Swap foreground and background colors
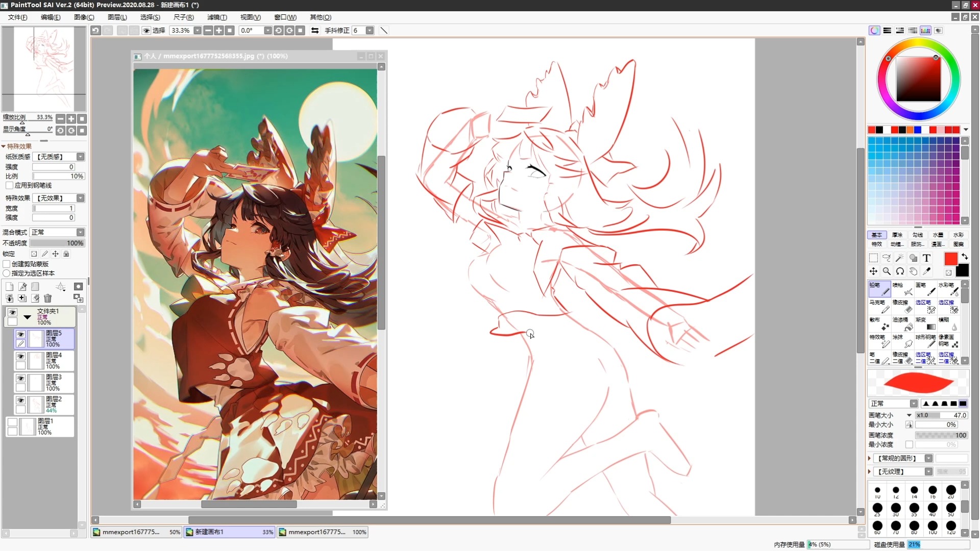Image resolution: width=980 pixels, height=551 pixels. pyautogui.click(x=964, y=257)
